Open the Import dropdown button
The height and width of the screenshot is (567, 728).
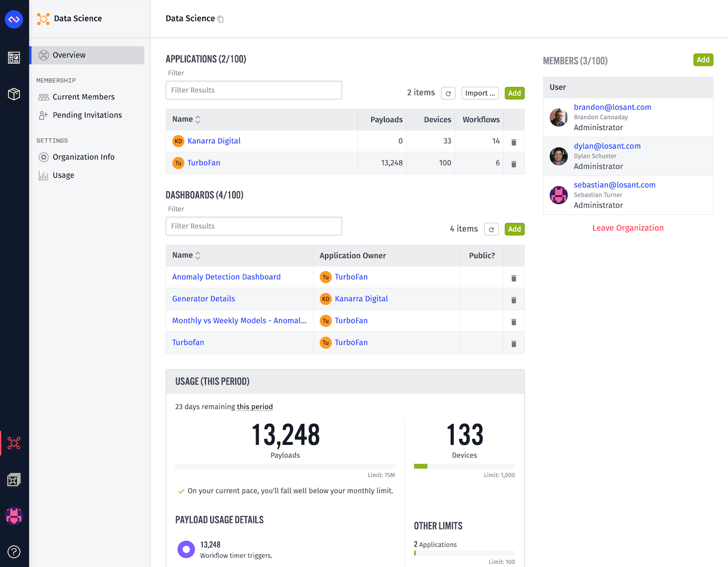(x=480, y=93)
